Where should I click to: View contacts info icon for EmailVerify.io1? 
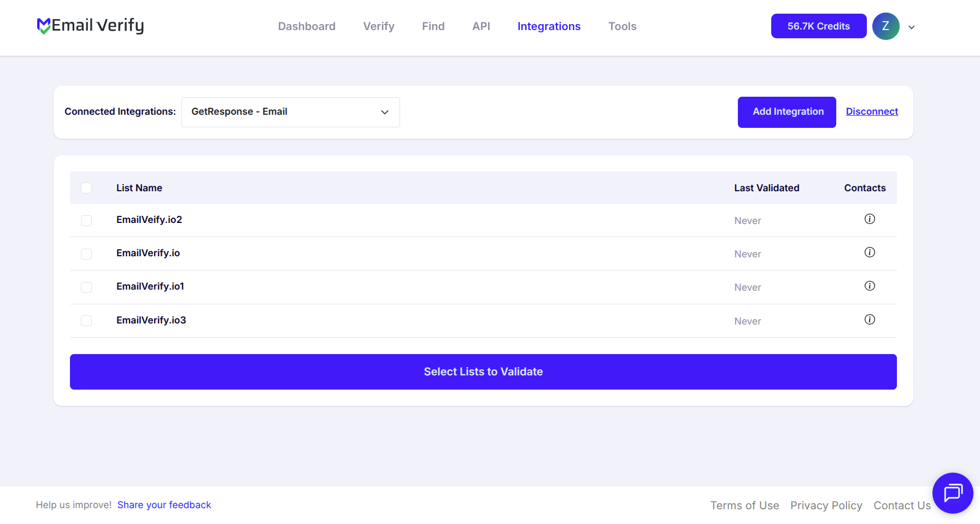click(870, 286)
